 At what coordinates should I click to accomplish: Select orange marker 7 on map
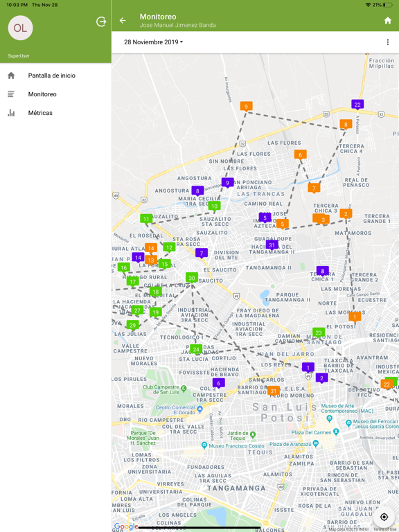(314, 188)
